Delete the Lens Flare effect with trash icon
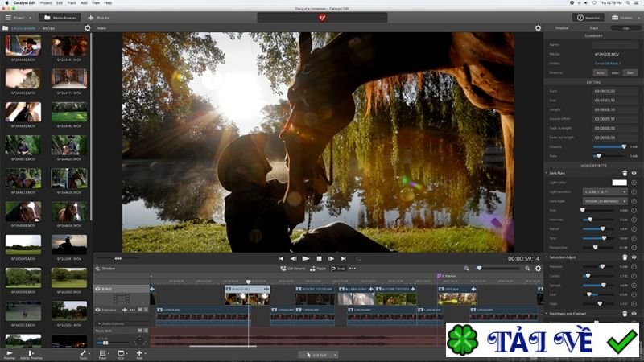Screen dimensions: 644x362 (x=625, y=173)
